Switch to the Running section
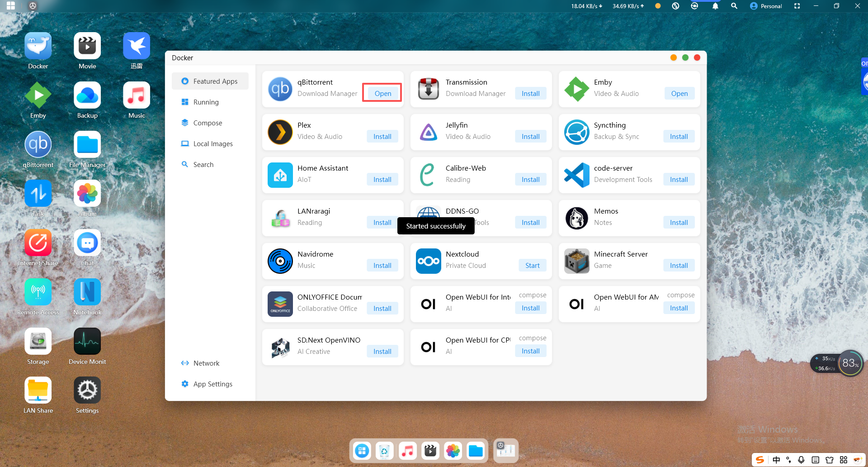Image resolution: width=868 pixels, height=467 pixels. [x=210, y=102]
